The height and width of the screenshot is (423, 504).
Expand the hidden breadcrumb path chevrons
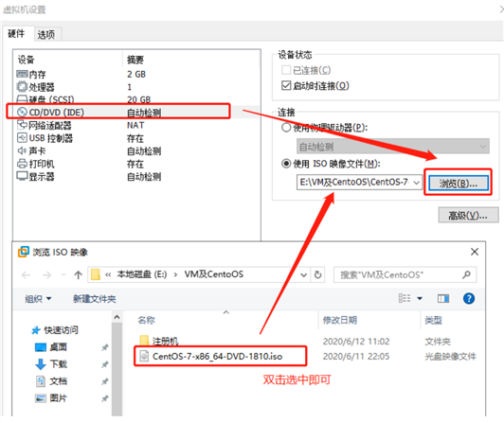[x=108, y=274]
